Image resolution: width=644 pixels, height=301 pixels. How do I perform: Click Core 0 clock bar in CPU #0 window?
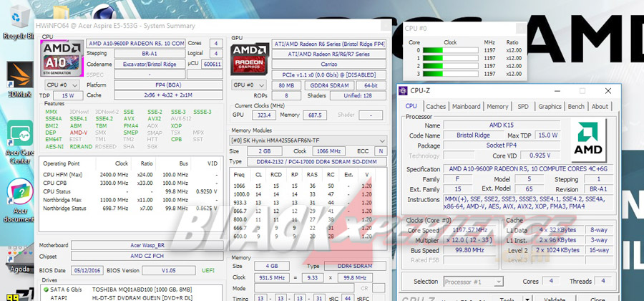click(451, 50)
